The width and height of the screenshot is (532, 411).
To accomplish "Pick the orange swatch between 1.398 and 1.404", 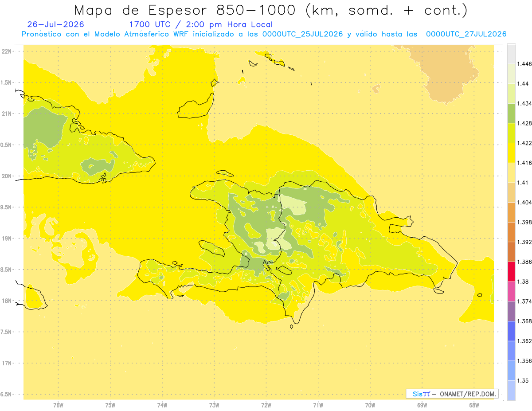I will 511,212.
